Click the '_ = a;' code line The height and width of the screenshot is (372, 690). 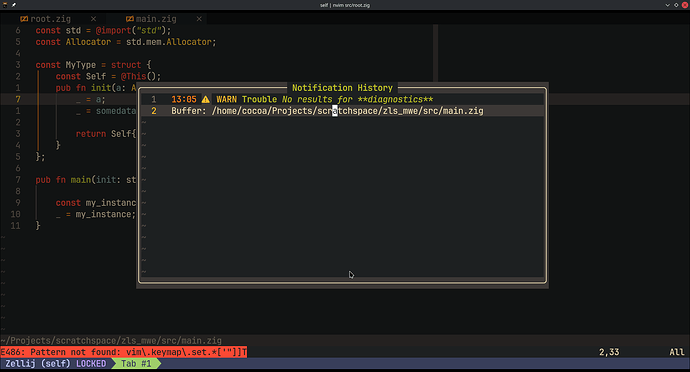(x=91, y=99)
